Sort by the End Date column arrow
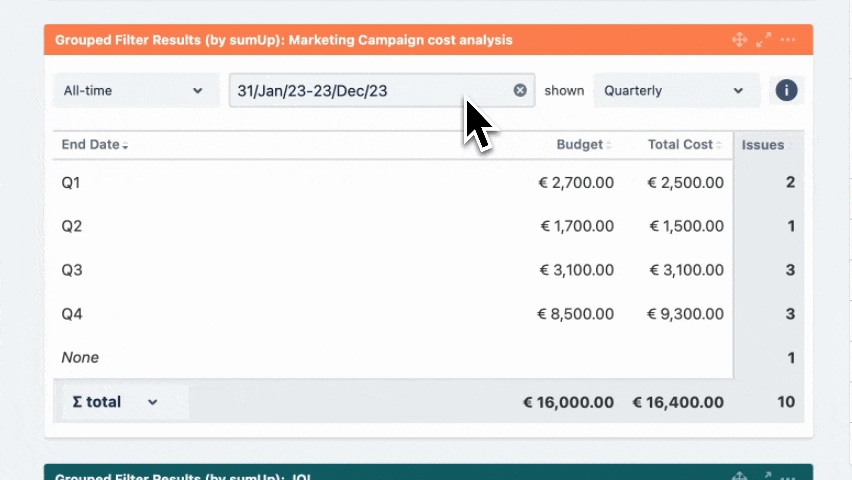Viewport: 852px width, 480px height. [125, 146]
